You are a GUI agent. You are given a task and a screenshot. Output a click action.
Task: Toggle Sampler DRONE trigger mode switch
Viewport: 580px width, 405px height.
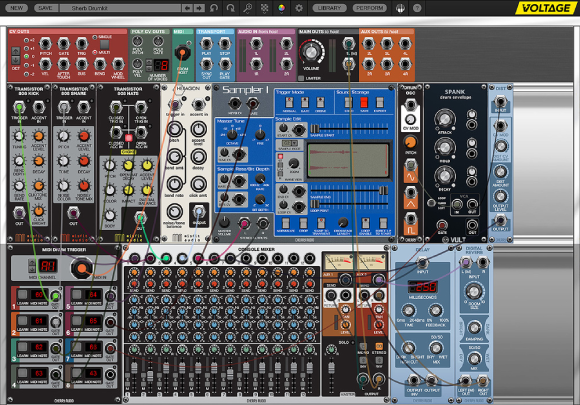click(320, 102)
